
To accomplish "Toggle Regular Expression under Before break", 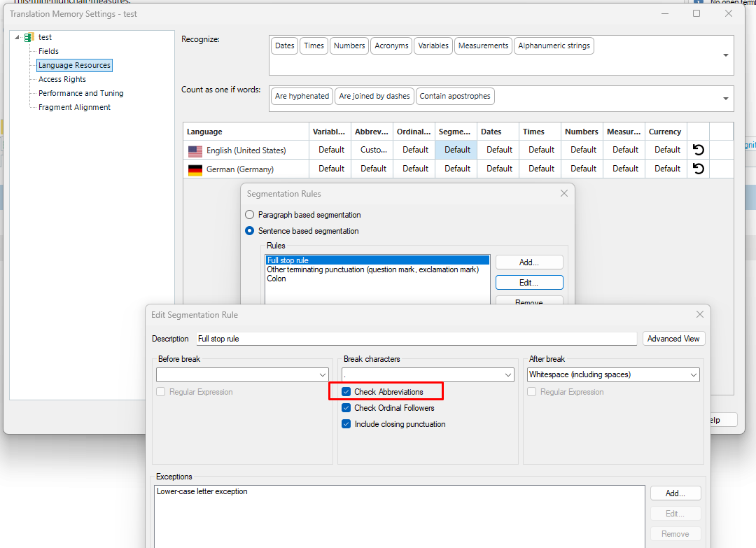I will pos(161,392).
